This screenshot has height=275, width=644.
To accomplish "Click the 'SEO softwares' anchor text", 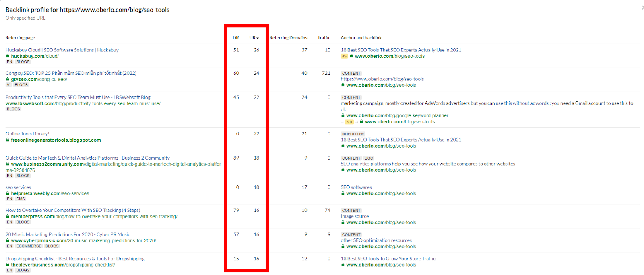I will pyautogui.click(x=356, y=187).
